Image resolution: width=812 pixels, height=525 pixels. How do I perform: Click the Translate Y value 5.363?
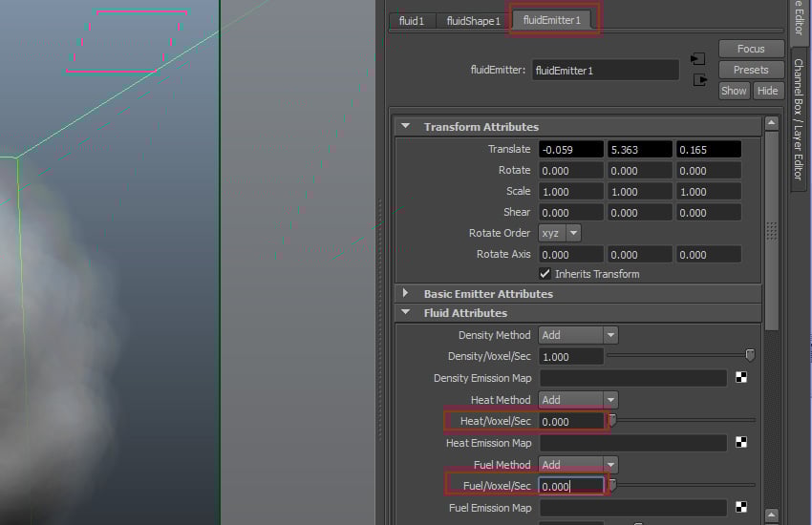pyautogui.click(x=640, y=150)
